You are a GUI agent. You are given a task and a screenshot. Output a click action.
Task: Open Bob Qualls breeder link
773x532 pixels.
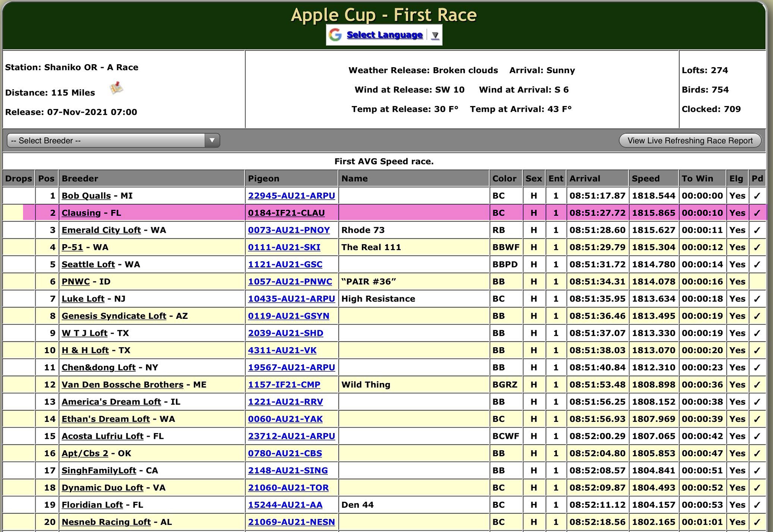tap(86, 196)
